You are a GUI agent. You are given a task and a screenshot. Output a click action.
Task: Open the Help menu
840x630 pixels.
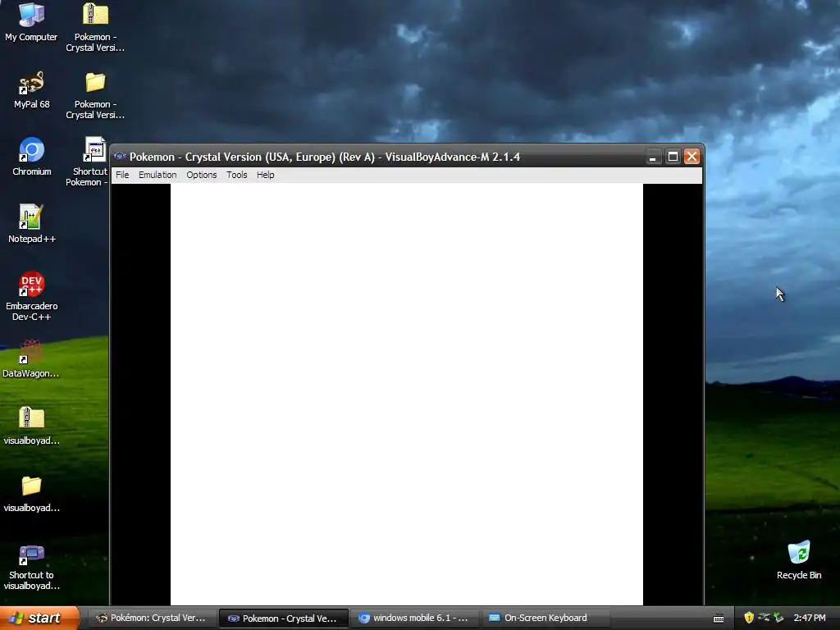coord(265,175)
